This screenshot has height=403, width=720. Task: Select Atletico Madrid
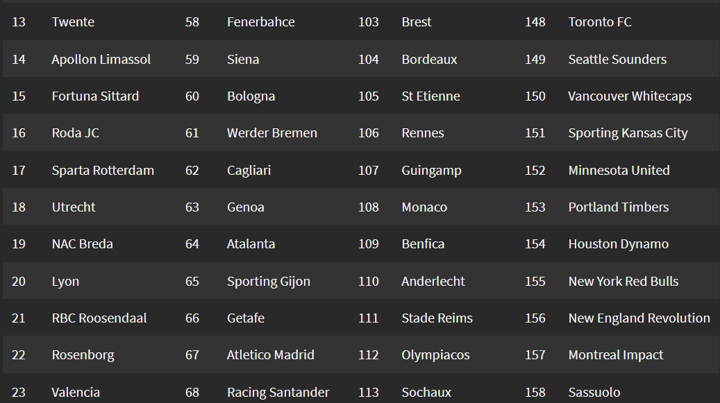click(x=270, y=355)
